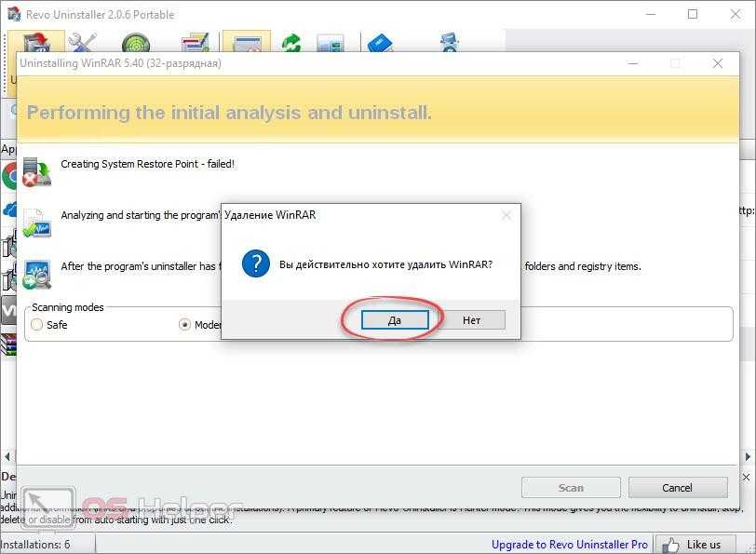Click 'Installations: 6' in status bar
Image resolution: width=756 pixels, height=554 pixels.
click(35, 545)
